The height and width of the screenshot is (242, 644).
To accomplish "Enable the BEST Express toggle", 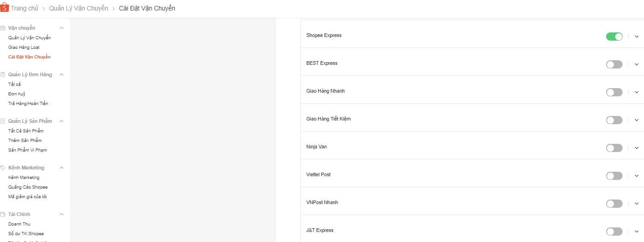I will point(614,64).
